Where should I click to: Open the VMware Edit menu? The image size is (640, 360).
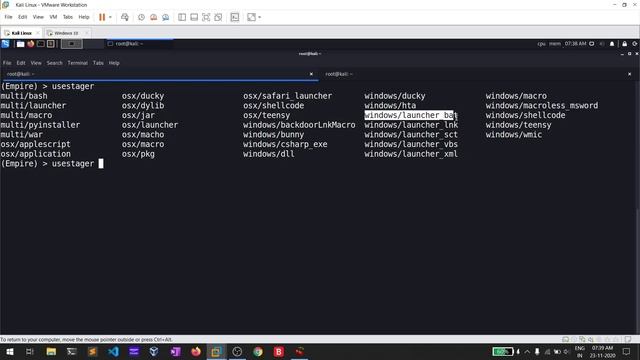pos(22,17)
